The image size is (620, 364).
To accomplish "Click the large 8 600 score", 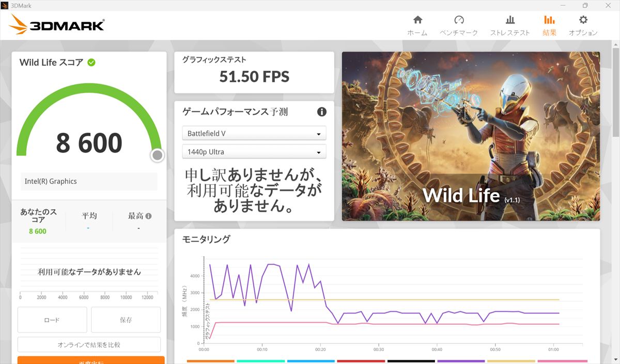I will click(x=89, y=143).
